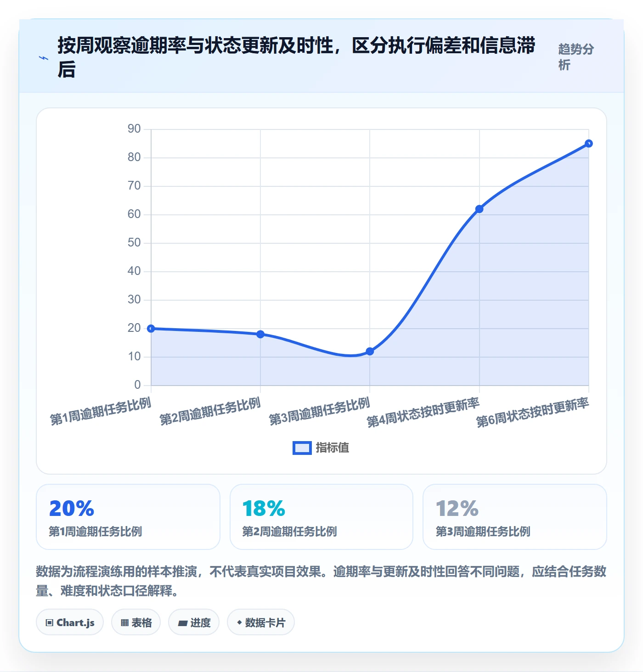Click the 12% value card
This screenshot has width=643, height=672.
coord(515,517)
